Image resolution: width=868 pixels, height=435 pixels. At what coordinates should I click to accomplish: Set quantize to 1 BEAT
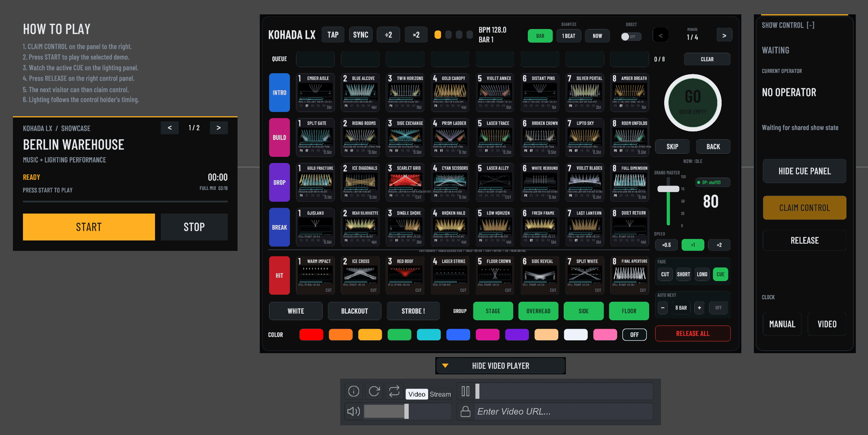pyautogui.click(x=569, y=36)
